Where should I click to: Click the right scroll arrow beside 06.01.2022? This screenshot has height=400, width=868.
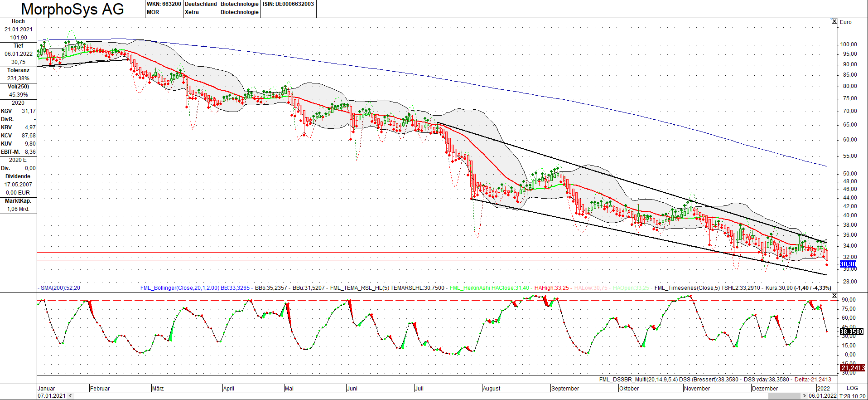[x=805, y=396]
